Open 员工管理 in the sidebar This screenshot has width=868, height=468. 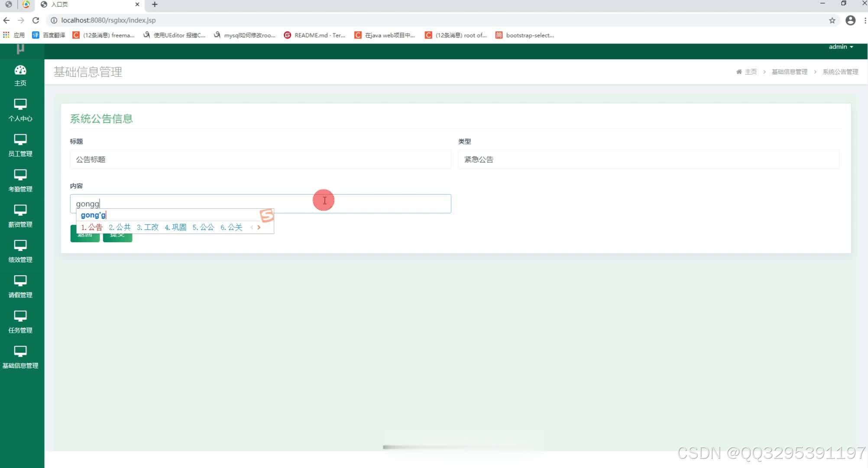pyautogui.click(x=20, y=146)
